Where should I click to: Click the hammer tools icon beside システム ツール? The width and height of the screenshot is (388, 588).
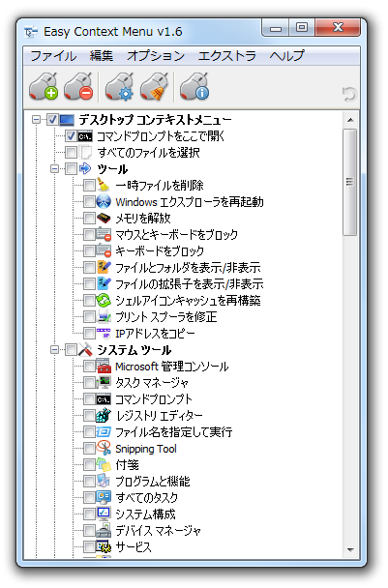85,350
